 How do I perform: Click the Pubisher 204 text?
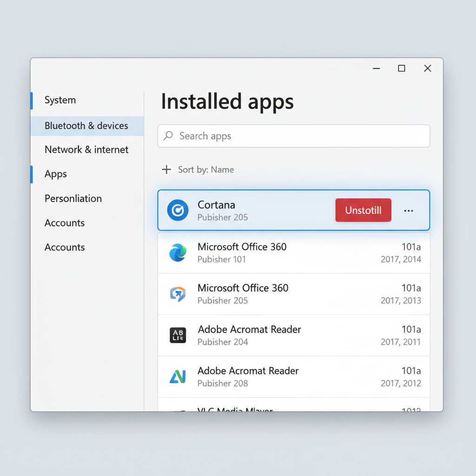coord(223,342)
